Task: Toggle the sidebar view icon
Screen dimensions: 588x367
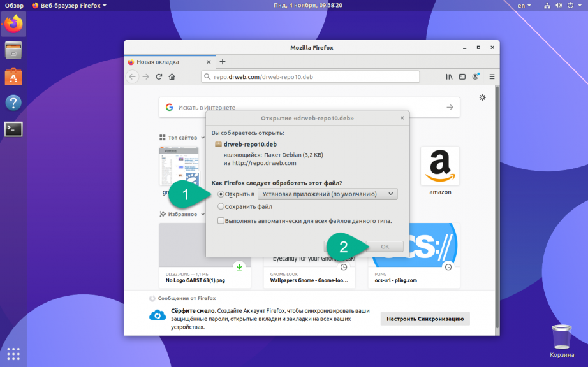Action: (462, 76)
